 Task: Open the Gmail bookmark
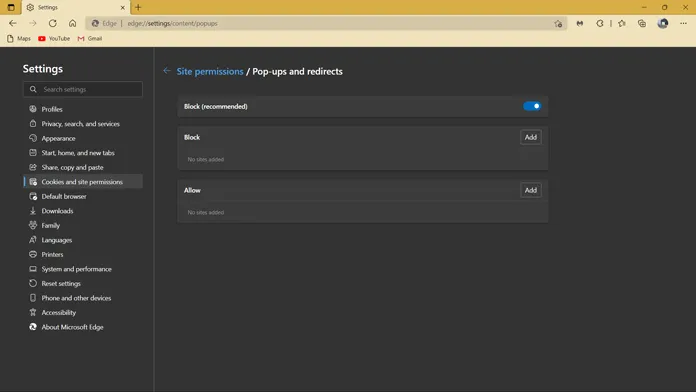[90, 39]
